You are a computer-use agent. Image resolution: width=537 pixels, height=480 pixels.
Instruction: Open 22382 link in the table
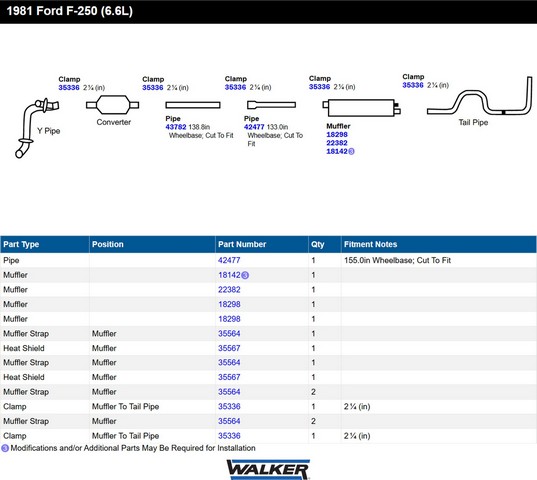click(229, 290)
